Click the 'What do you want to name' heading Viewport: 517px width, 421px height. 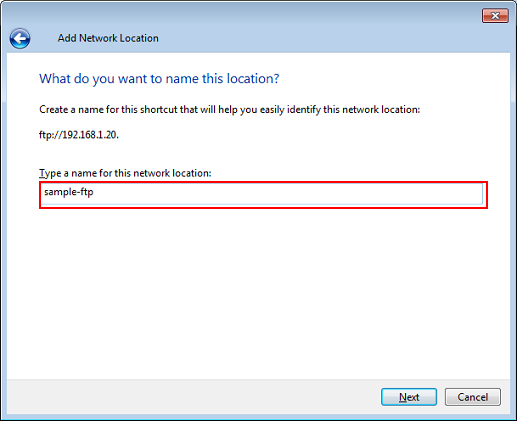point(159,79)
